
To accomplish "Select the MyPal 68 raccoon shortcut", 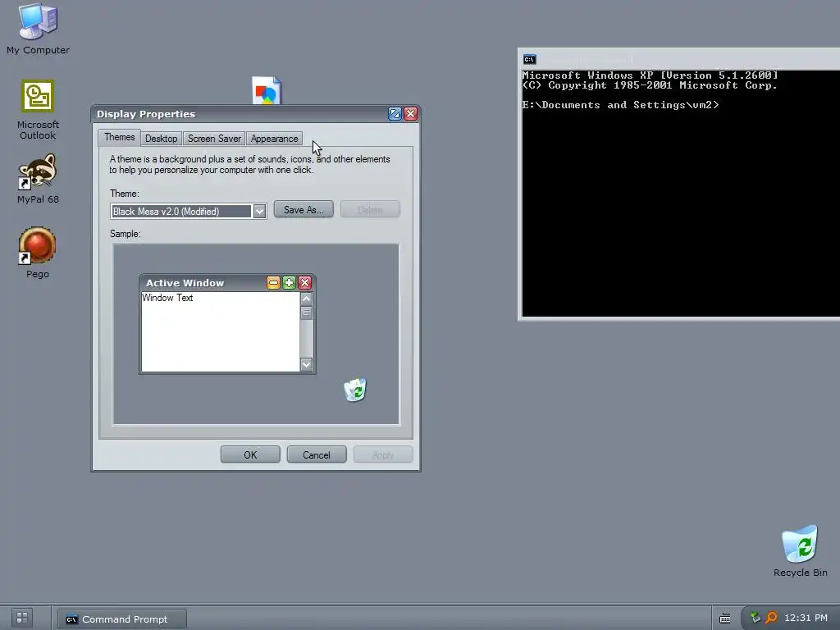I will point(38,179).
